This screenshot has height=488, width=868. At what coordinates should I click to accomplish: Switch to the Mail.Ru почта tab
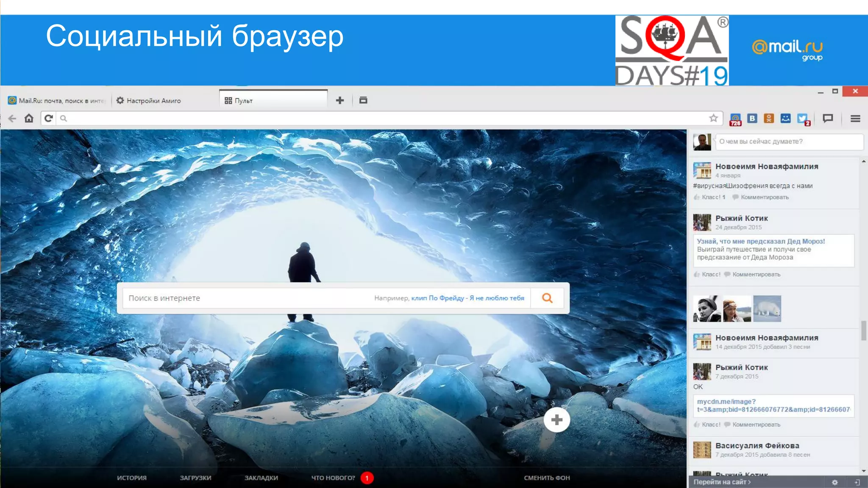[x=57, y=101]
